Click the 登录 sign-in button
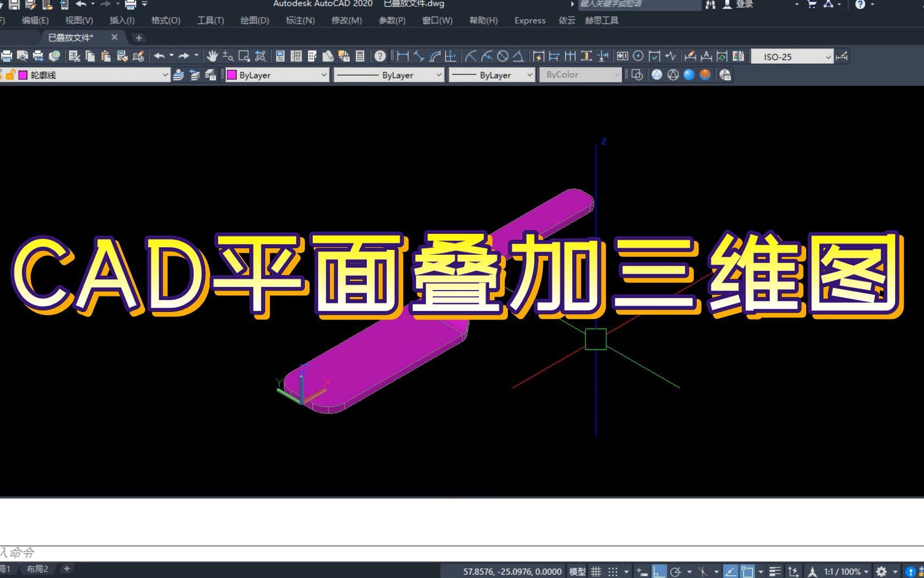Viewport: 924px width, 578px height. click(x=744, y=4)
